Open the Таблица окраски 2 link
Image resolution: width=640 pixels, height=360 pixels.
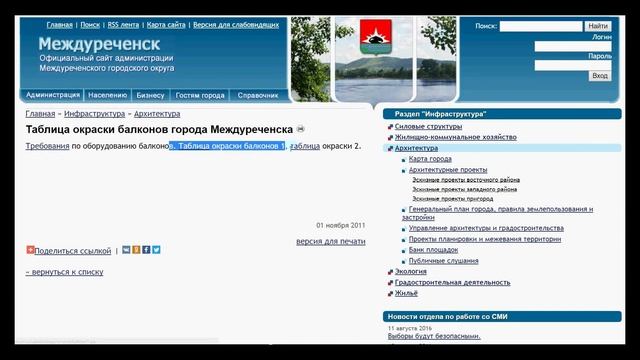pos(305,146)
